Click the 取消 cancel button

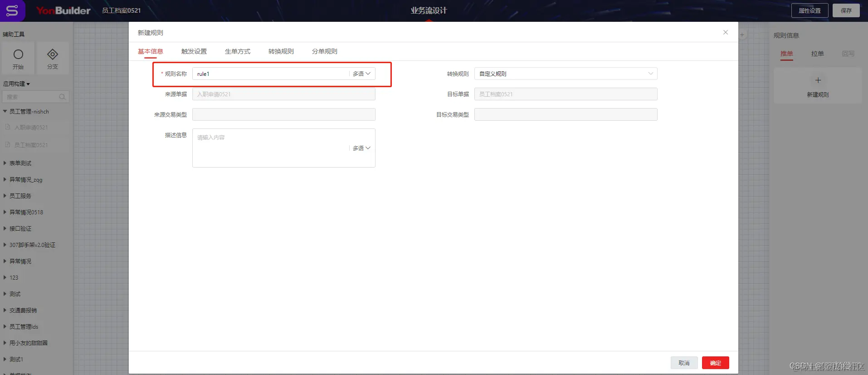[x=684, y=363]
